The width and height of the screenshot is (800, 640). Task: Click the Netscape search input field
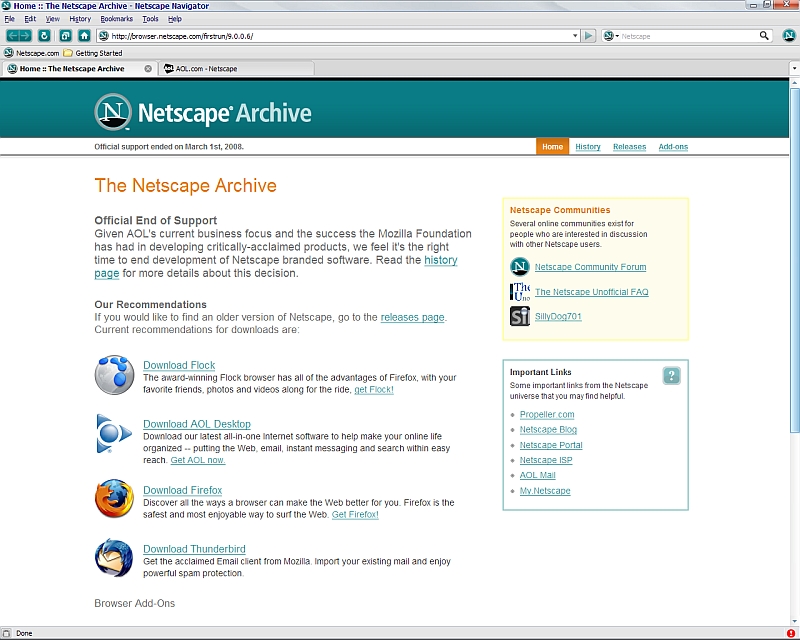[x=689, y=36]
